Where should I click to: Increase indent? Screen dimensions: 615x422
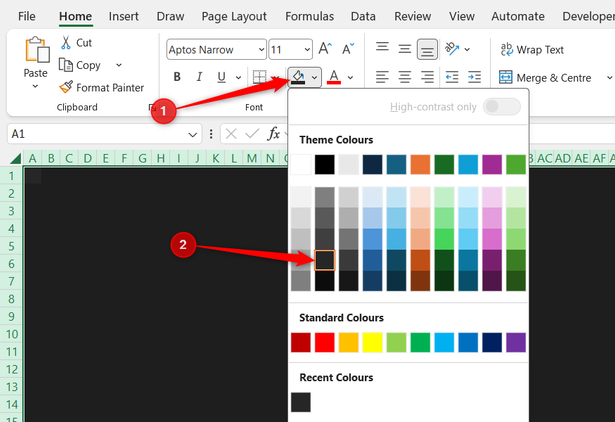[x=474, y=77]
